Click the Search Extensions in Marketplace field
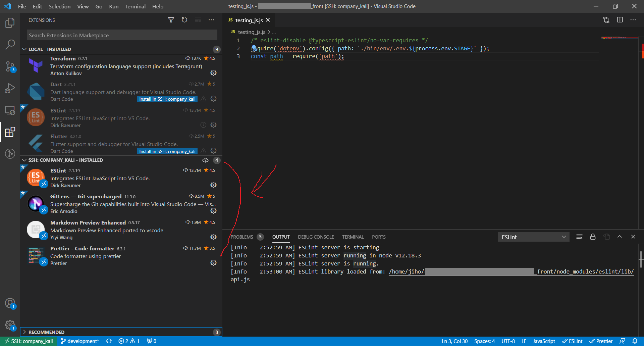 pyautogui.click(x=121, y=35)
